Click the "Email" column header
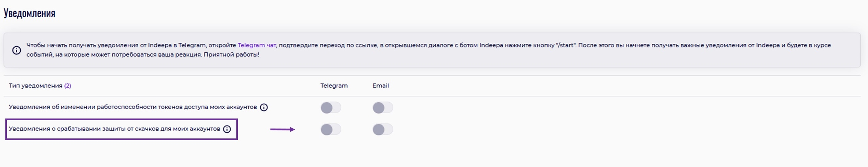The width and height of the screenshot is (868, 167). pos(381,86)
